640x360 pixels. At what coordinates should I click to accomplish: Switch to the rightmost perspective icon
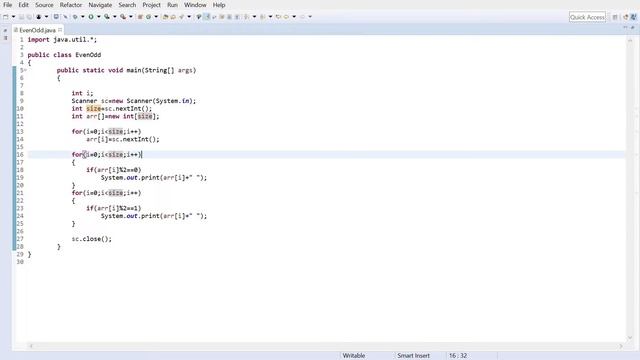[633, 17]
